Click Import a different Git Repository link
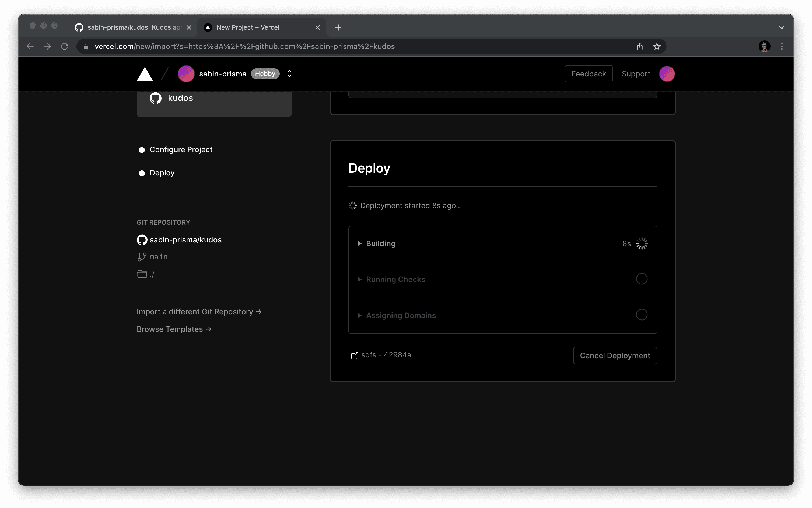Screen dimensions: 812x508 (199, 312)
